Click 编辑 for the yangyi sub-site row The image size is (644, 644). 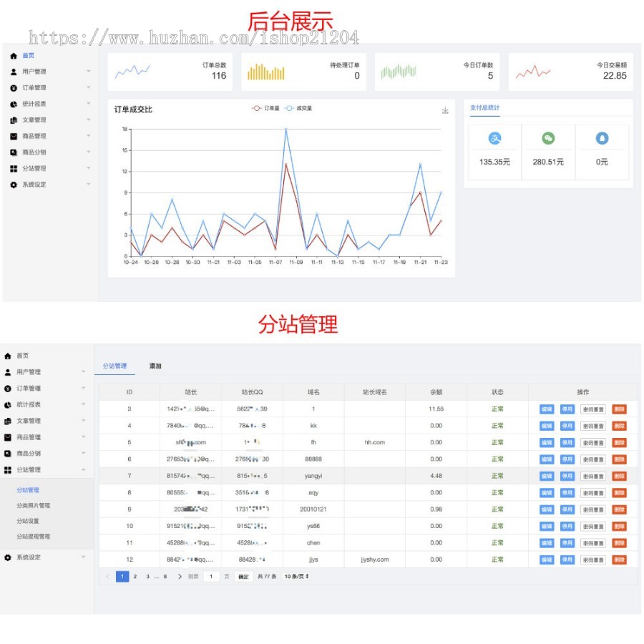[547, 476]
